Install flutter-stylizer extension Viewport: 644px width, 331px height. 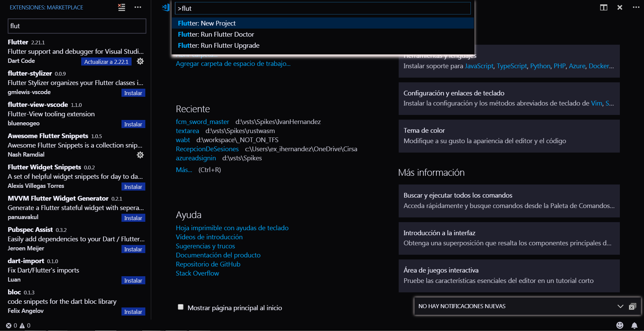pos(133,93)
